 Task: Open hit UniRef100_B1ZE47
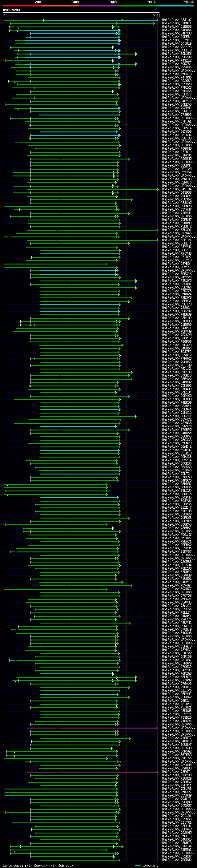(177, 507)
